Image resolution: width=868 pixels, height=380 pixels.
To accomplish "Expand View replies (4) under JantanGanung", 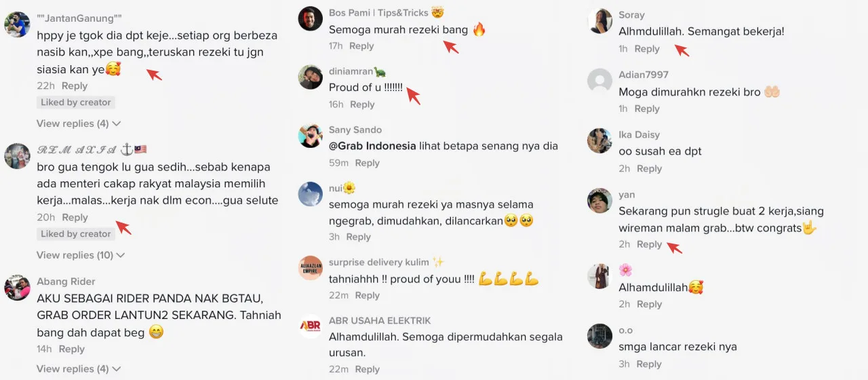I will [79, 123].
